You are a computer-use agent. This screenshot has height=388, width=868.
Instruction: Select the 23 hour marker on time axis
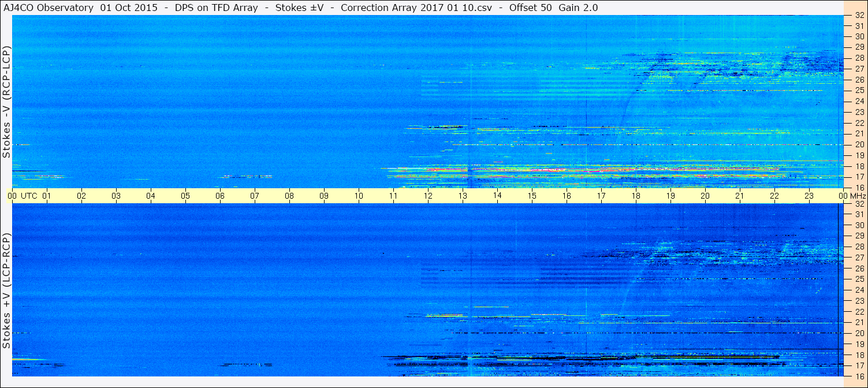coord(809,196)
